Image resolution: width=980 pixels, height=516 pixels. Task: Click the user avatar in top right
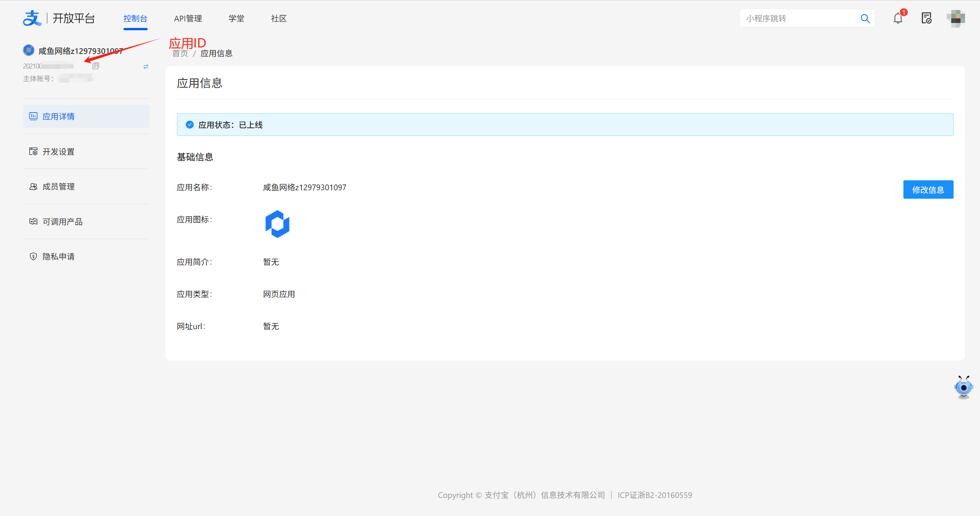(955, 18)
